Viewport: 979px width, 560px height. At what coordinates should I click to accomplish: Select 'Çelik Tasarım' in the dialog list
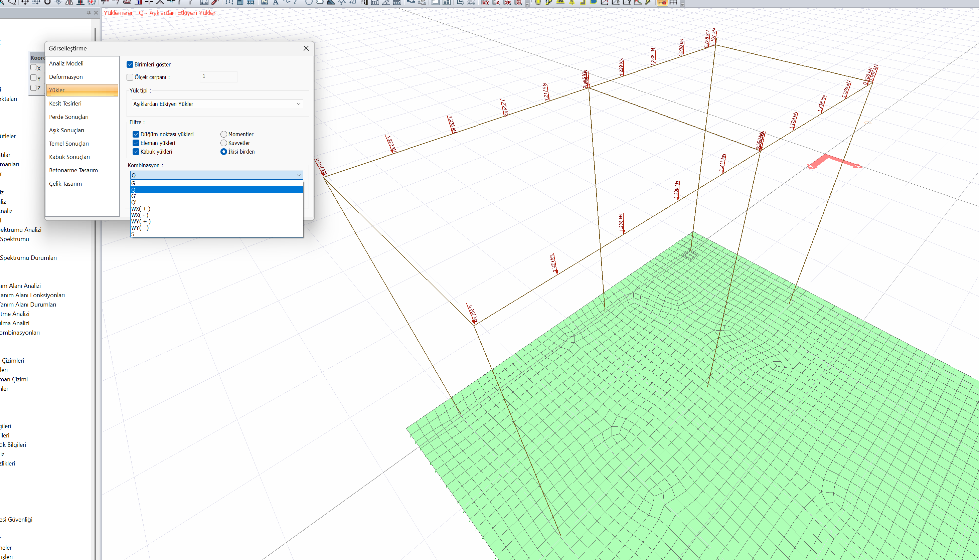pos(65,183)
